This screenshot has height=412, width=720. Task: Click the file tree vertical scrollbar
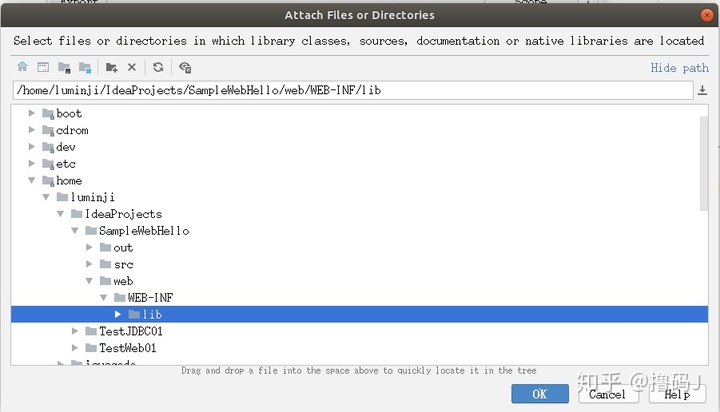pos(703,164)
